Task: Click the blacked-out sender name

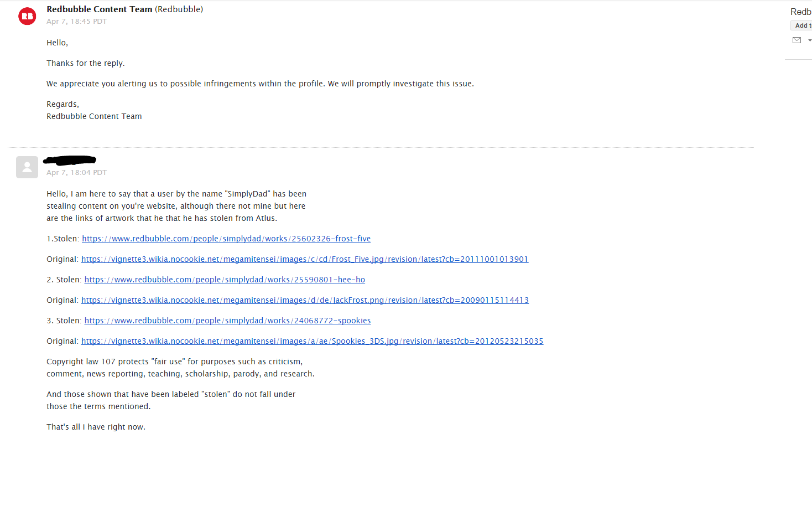Action: pos(70,161)
